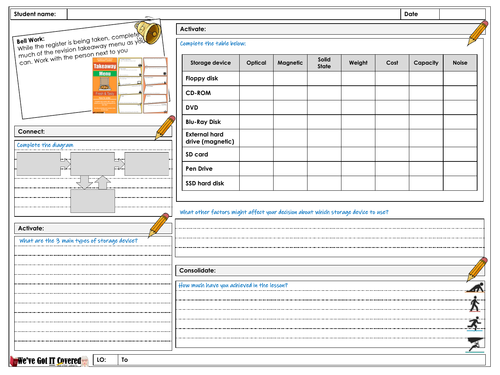This screenshot has width=500, height=375.
Task: Click the Capacity column header
Action: click(x=426, y=63)
